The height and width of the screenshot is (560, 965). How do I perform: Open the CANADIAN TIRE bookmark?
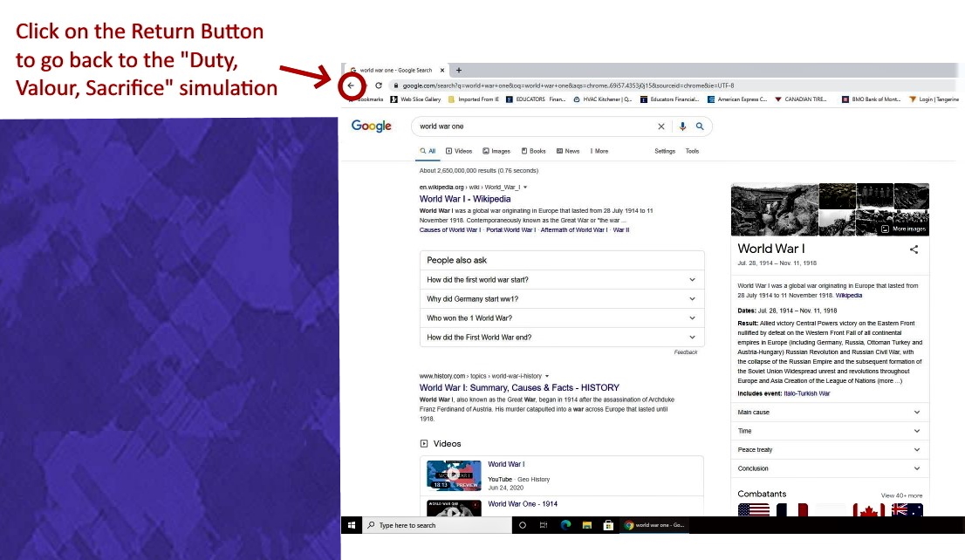click(x=801, y=99)
